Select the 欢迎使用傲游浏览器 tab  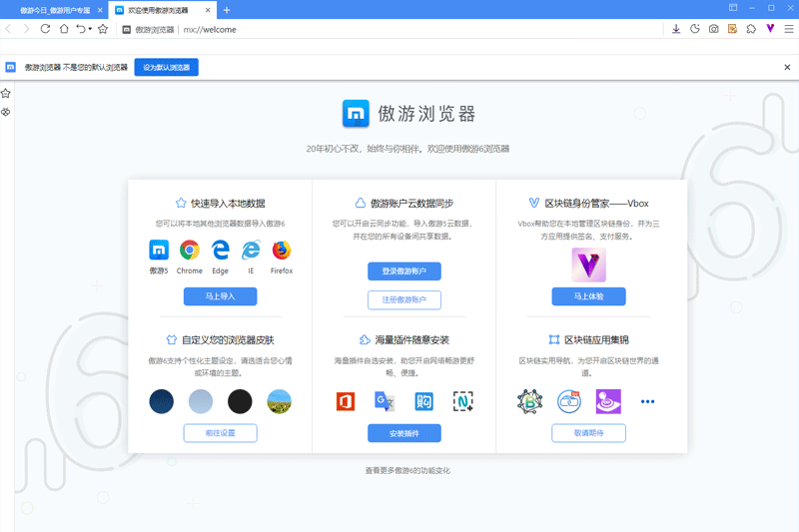pyautogui.click(x=158, y=10)
